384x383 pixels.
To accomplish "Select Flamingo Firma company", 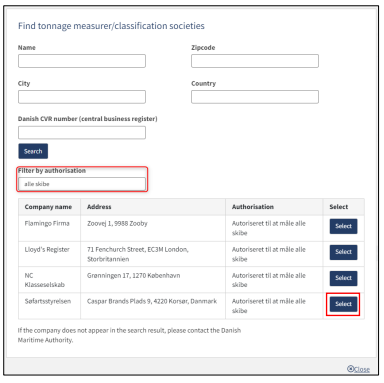I will (343, 226).
